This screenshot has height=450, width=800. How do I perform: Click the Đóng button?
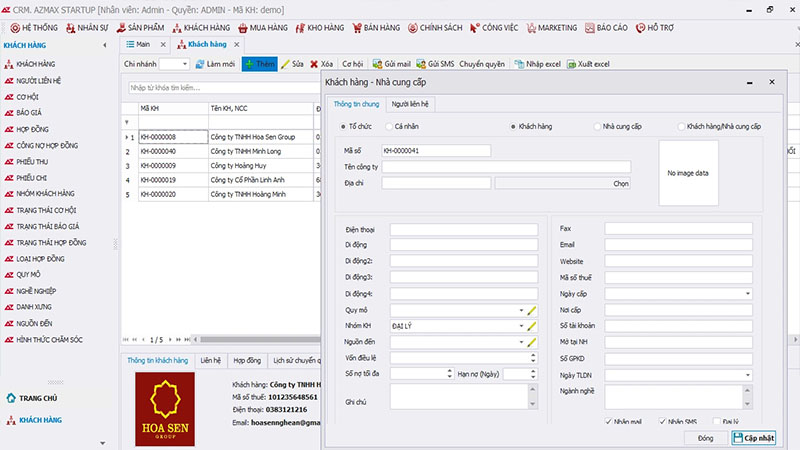coord(705,438)
